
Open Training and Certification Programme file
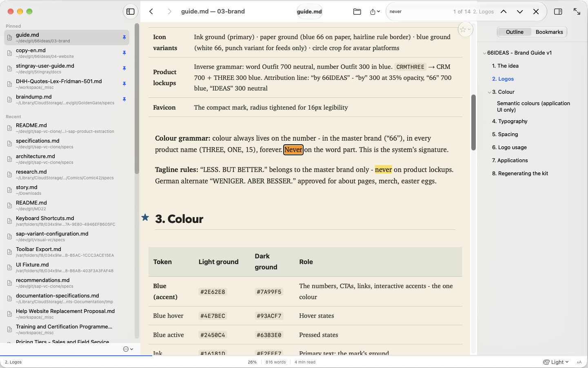(67, 329)
